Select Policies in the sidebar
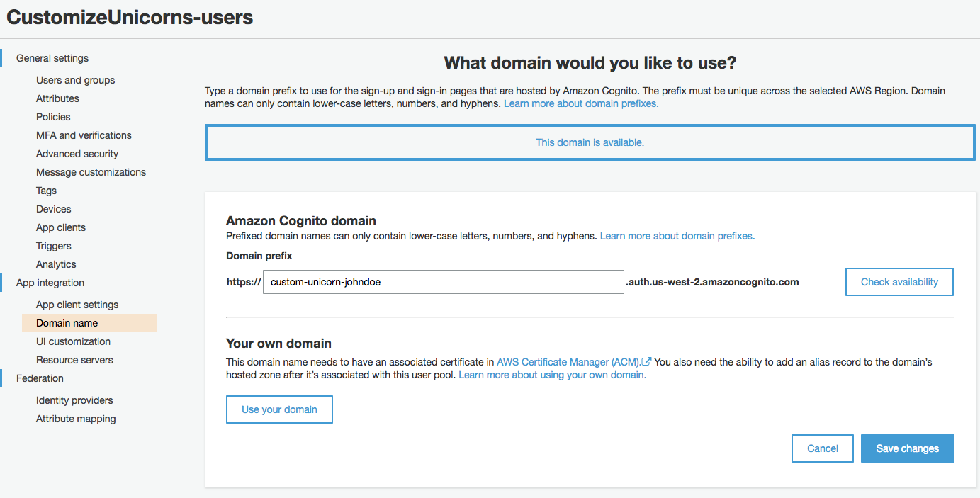The image size is (980, 498). 53,117
